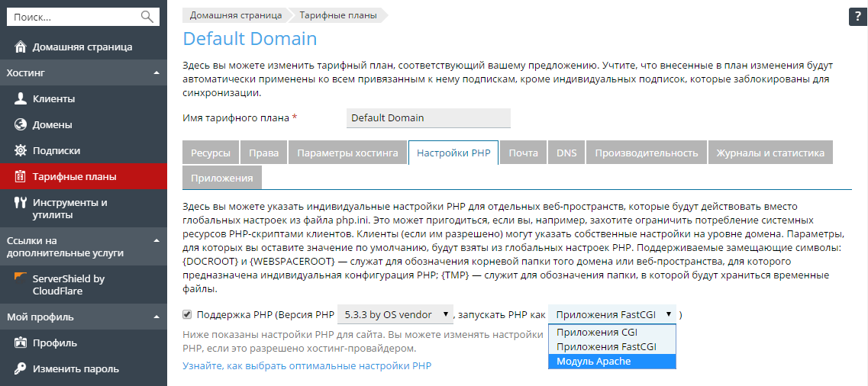Viewport: 868px width, 386px height.
Task: Click the Инструменты и утилиты tools icon
Action: tap(21, 202)
